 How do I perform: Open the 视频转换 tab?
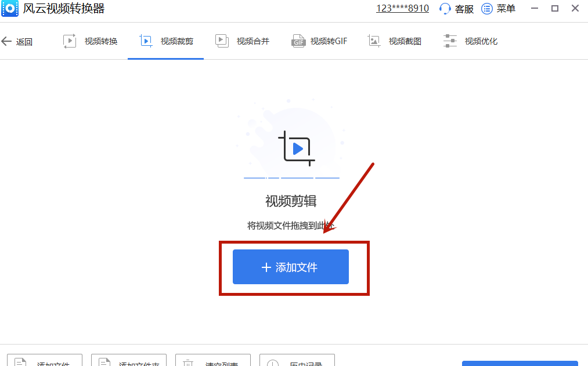coord(100,41)
